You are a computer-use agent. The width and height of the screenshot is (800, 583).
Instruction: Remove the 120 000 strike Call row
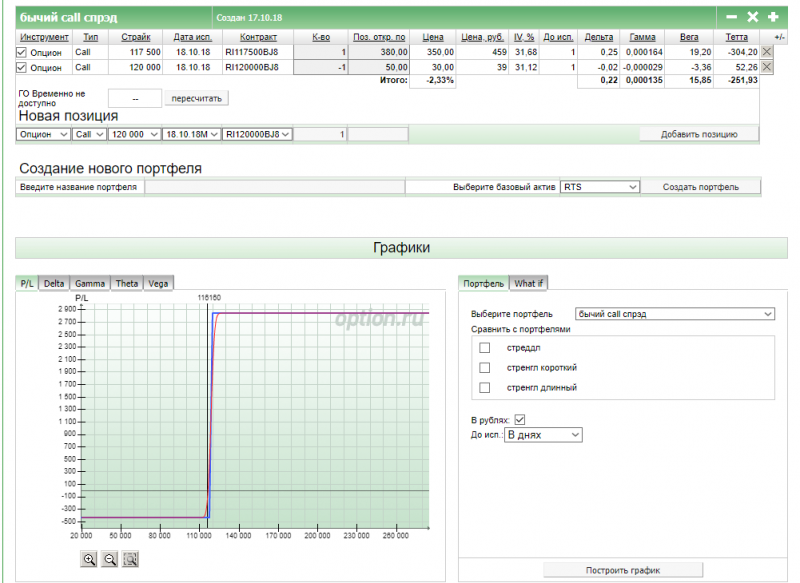767,67
